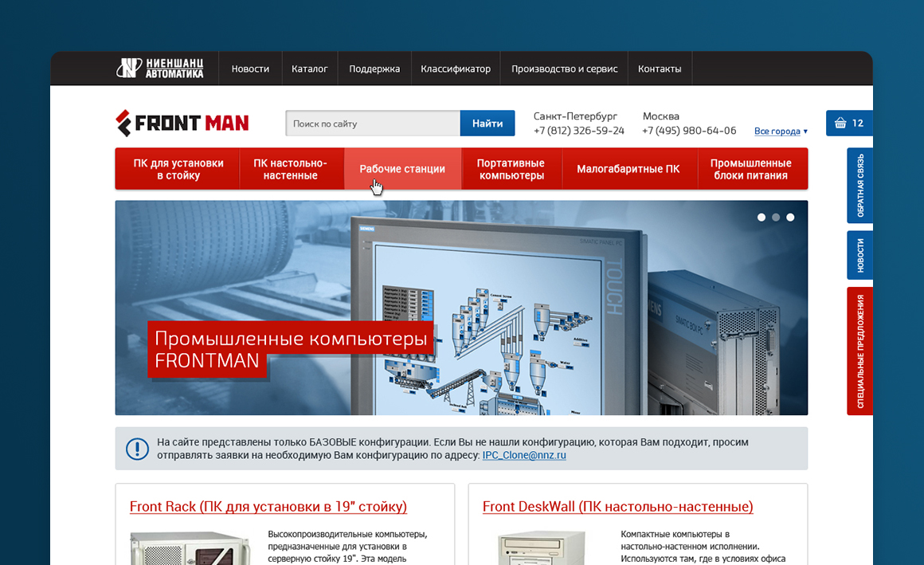Click the Front DeskWall computer thumbnail

click(542, 548)
